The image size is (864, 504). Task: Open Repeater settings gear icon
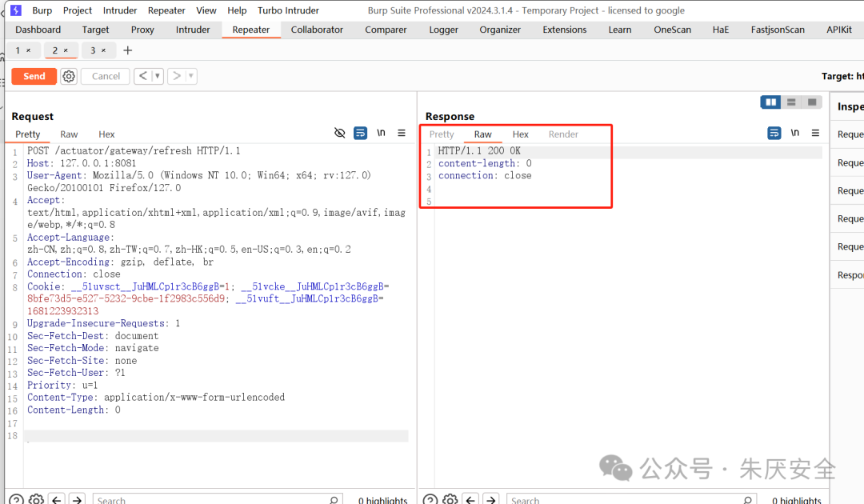pos(69,76)
